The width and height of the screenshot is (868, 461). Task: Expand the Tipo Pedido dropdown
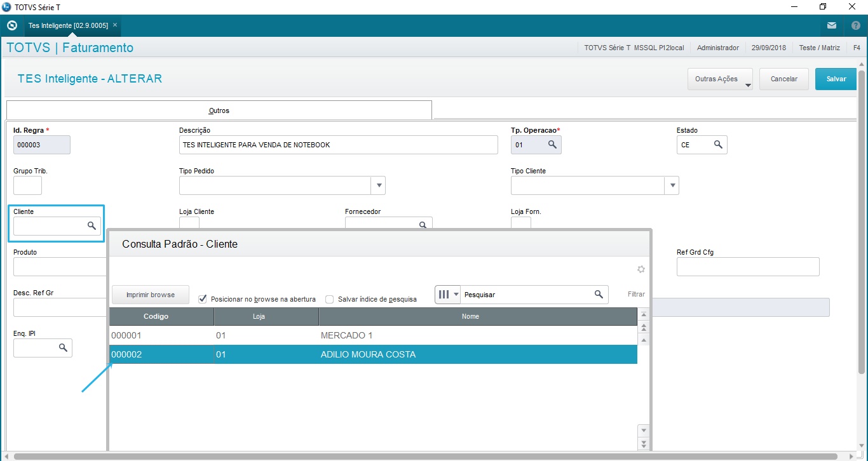pyautogui.click(x=379, y=185)
